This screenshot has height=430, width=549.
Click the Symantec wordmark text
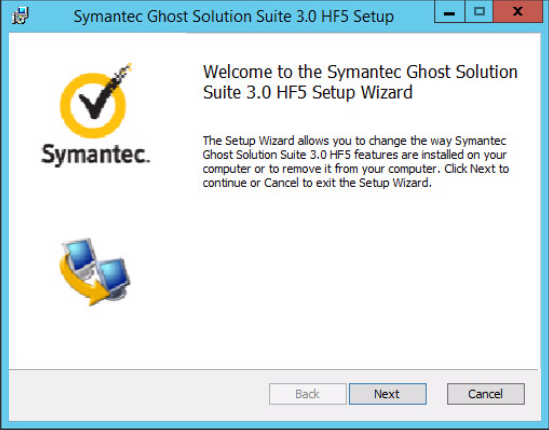pos(95,154)
